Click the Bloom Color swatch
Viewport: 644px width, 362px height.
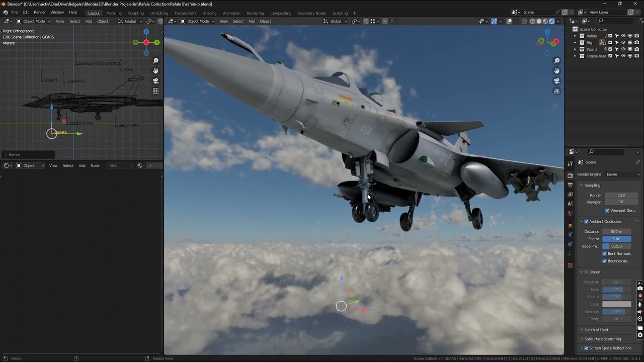tap(616, 304)
